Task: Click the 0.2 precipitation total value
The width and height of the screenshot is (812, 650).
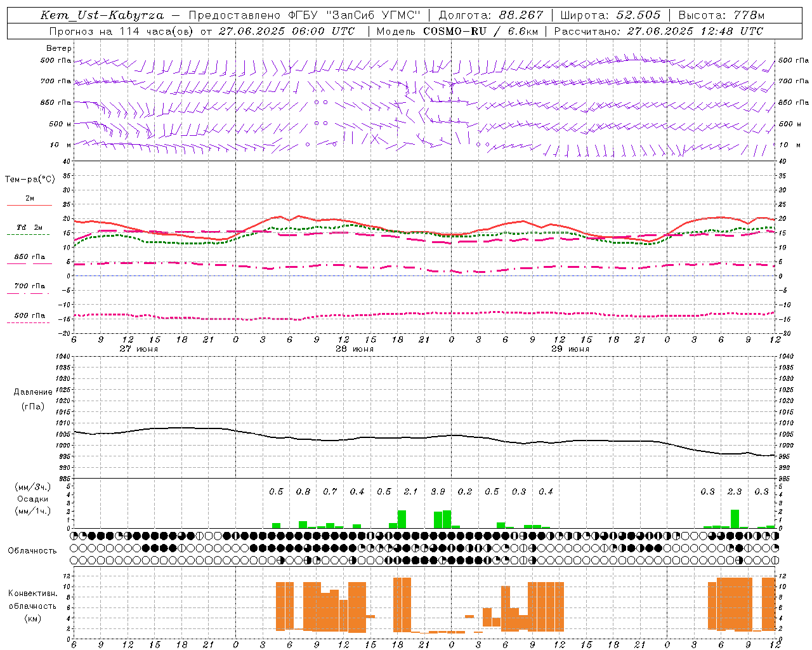Action: pyautogui.click(x=465, y=492)
